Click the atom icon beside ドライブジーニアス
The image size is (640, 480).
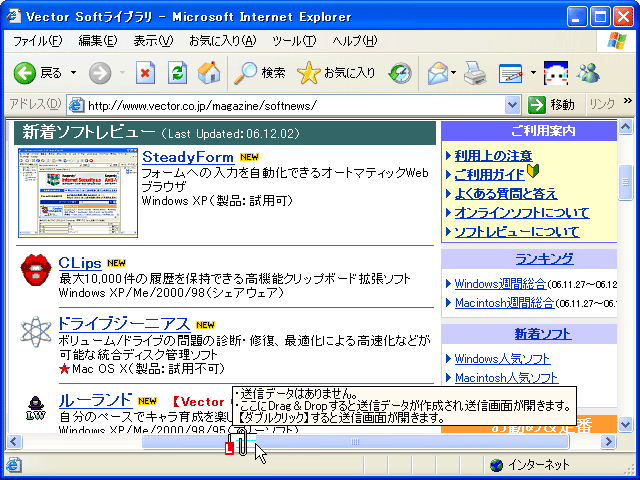pos(36,332)
